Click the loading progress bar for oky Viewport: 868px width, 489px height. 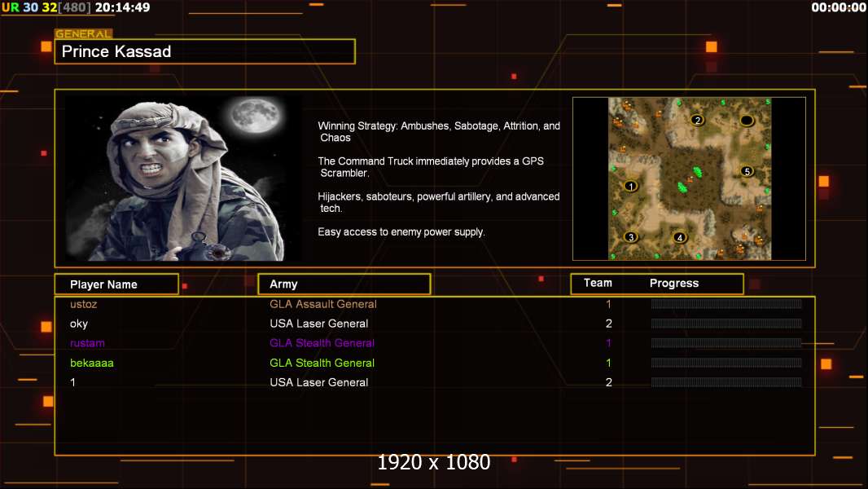[x=726, y=323]
